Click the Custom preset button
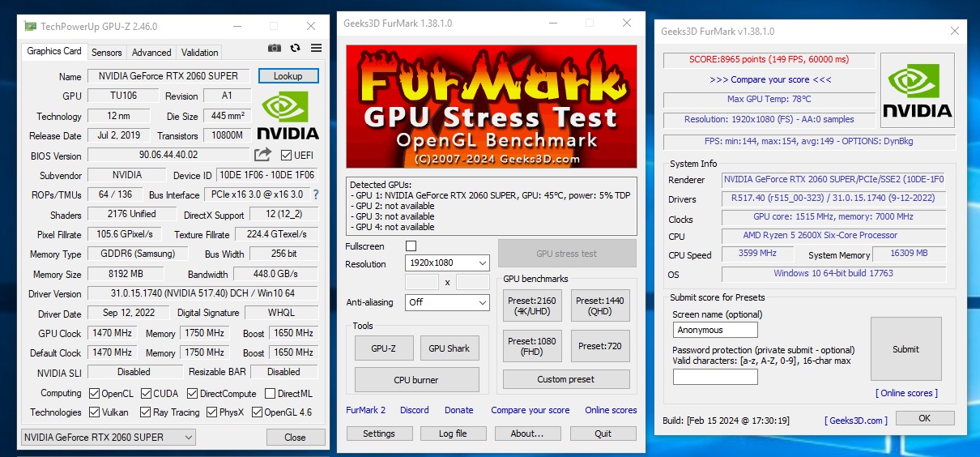 pos(566,379)
